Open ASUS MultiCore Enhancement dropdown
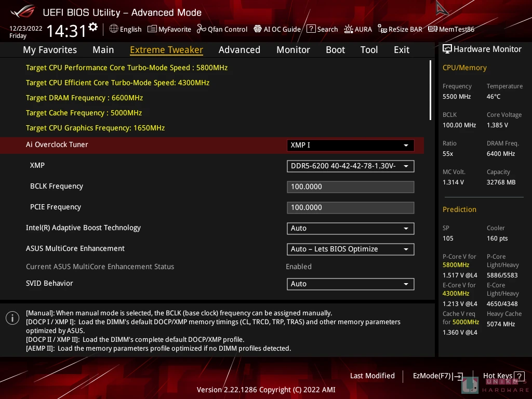This screenshot has width=532, height=399. tap(350, 249)
